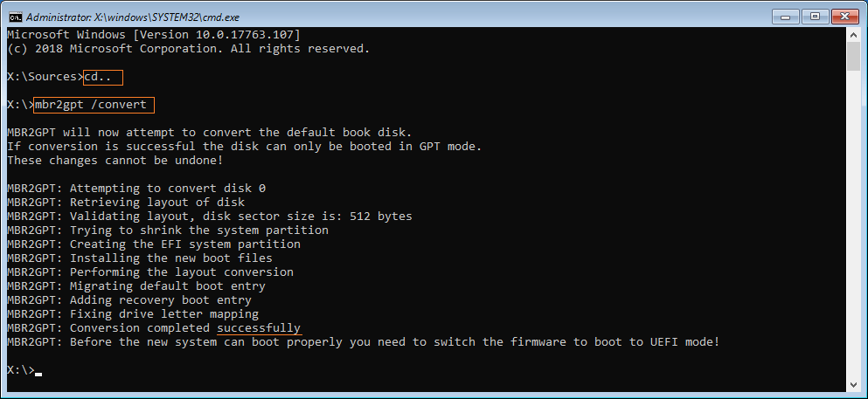Click the 'Creating the EFI system partition' line
The height and width of the screenshot is (399, 868).
coord(154,244)
